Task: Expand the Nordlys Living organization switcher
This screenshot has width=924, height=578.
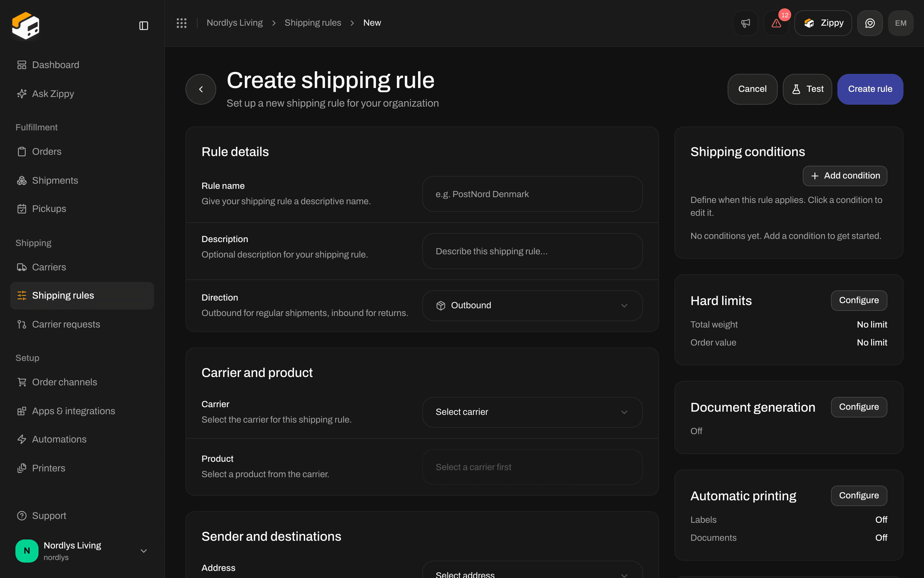Action: point(82,551)
